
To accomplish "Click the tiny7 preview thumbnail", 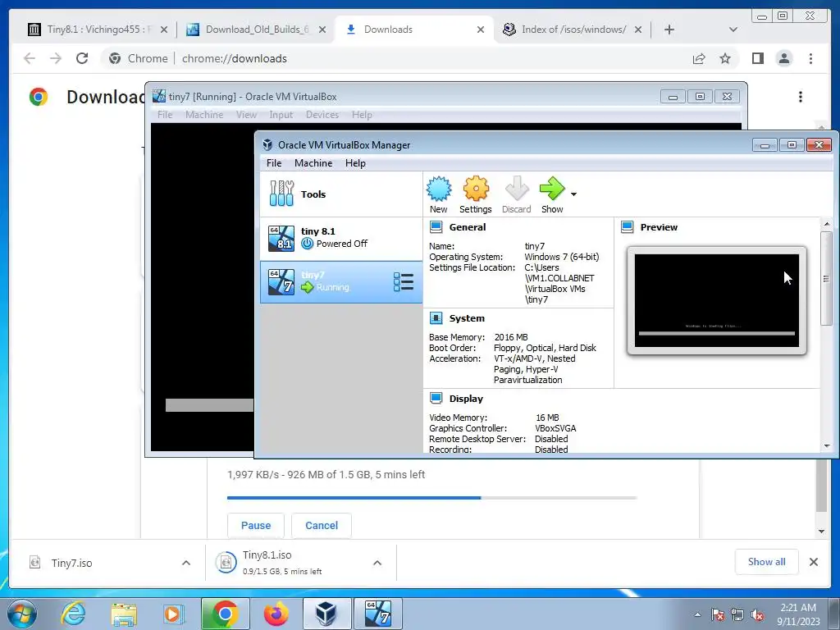I will coord(717,300).
